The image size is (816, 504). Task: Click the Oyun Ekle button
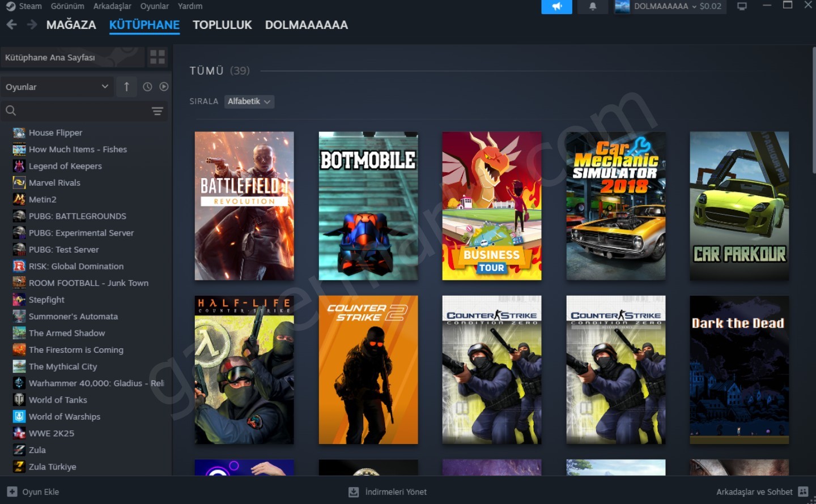pos(33,492)
